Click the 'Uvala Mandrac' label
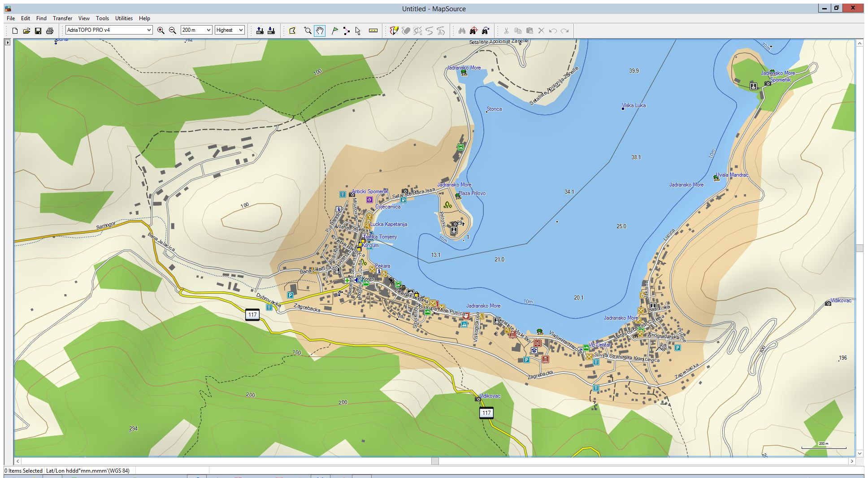 pyautogui.click(x=733, y=175)
